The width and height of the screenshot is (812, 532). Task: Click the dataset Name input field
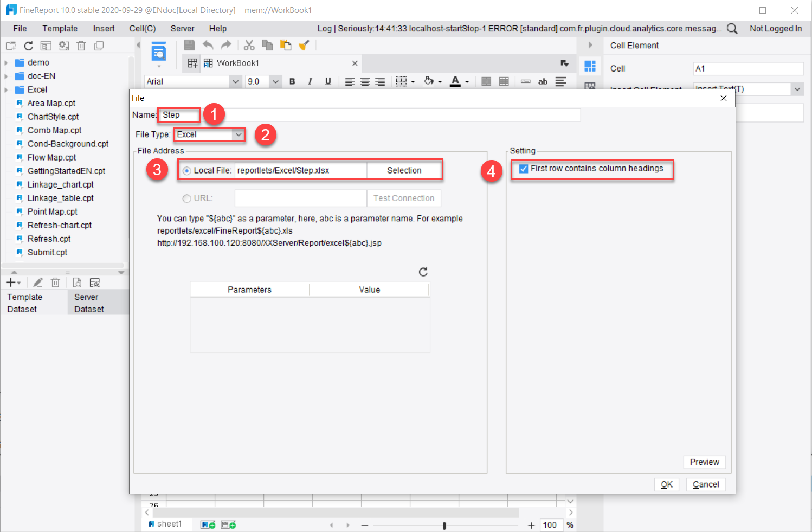pyautogui.click(x=369, y=115)
